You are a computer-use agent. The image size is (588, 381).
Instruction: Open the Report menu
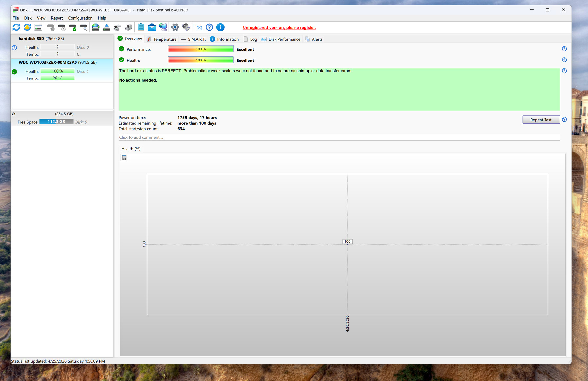point(57,18)
